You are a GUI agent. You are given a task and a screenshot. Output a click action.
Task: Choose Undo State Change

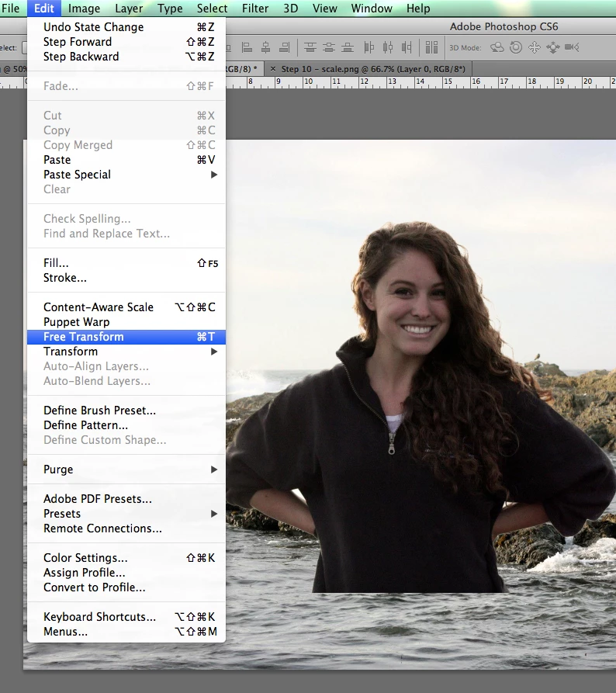[126, 27]
